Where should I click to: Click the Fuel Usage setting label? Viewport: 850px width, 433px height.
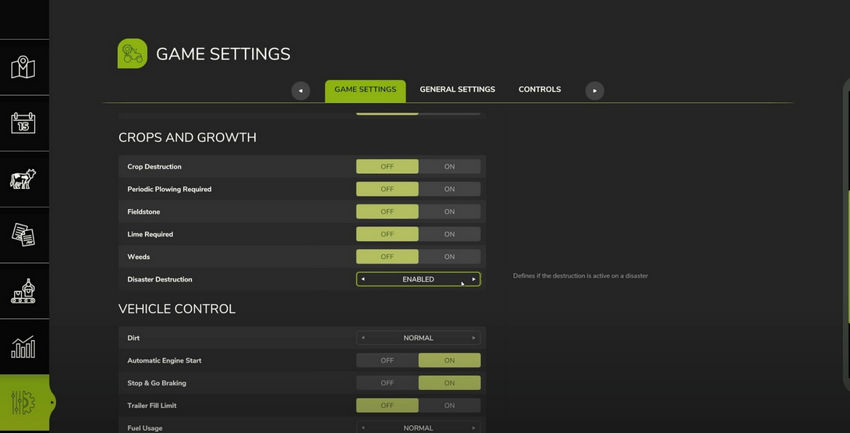[145, 428]
